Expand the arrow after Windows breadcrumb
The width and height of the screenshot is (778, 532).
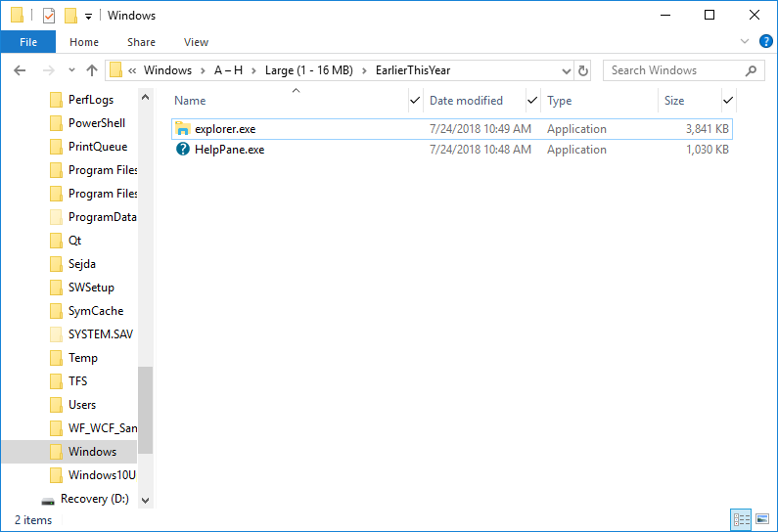[x=203, y=70]
